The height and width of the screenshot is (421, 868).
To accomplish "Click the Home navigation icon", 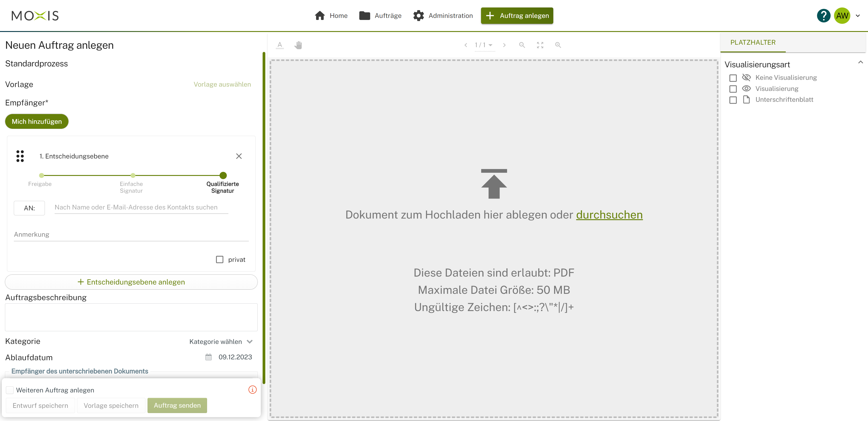I will 320,15.
